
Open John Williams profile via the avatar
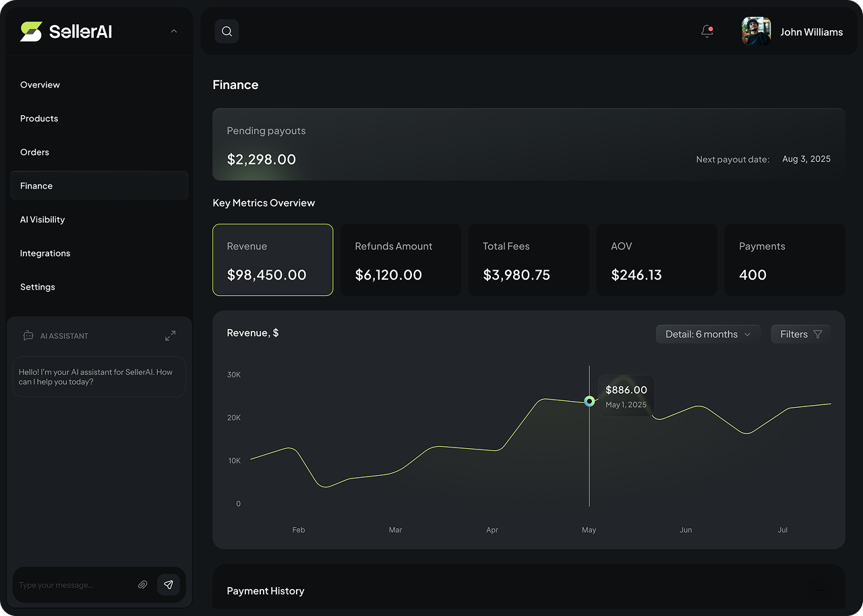(x=756, y=31)
